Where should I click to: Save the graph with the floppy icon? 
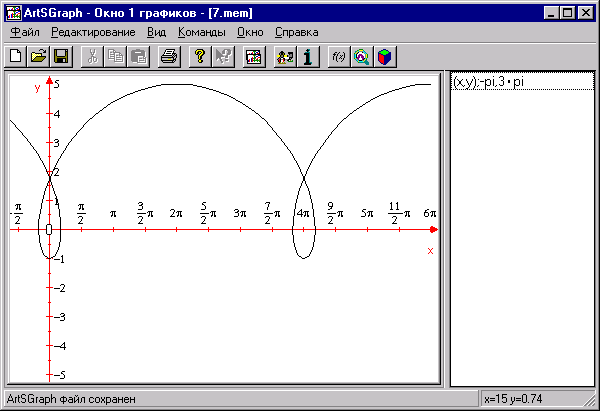click(60, 57)
